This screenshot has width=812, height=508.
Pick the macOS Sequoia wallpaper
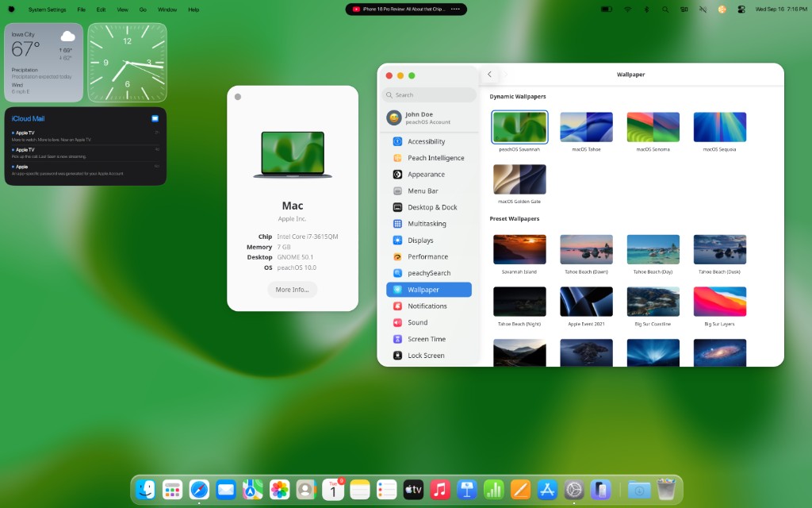pyautogui.click(x=720, y=127)
